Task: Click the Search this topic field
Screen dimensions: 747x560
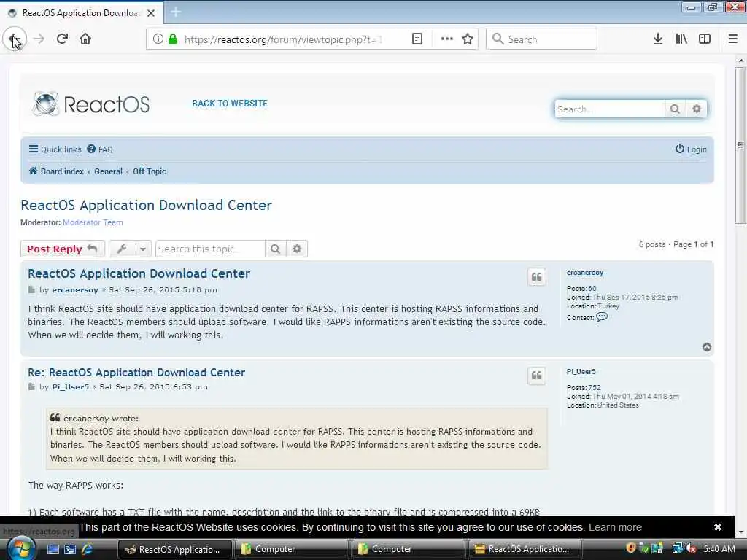Action: point(210,249)
